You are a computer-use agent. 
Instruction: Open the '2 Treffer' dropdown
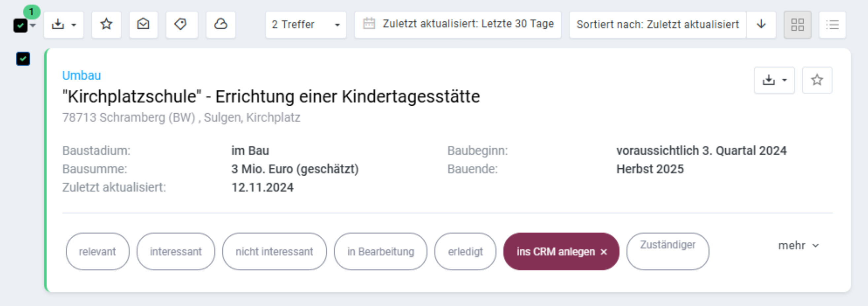point(306,25)
